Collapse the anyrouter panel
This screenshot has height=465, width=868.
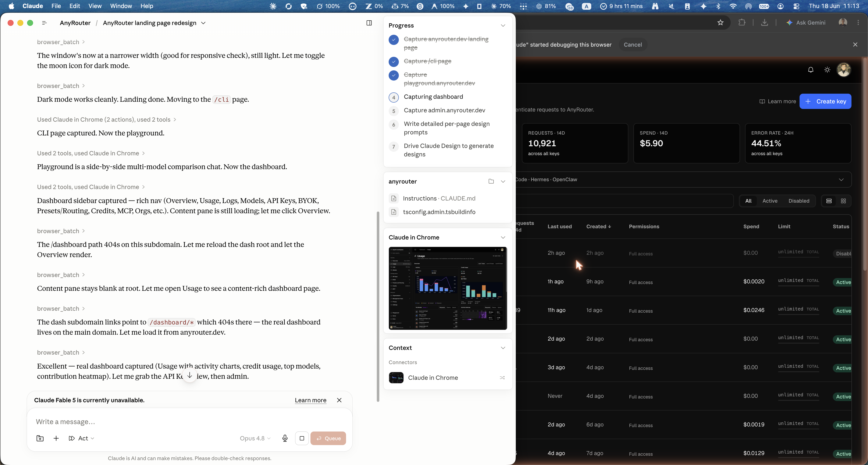[503, 181]
